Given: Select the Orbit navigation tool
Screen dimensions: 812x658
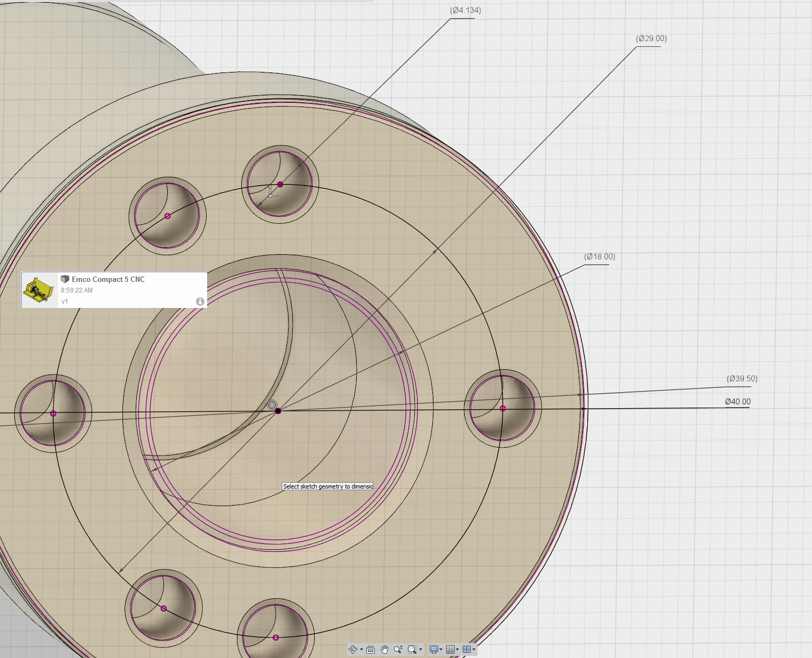Looking at the screenshot, I should tap(353, 649).
